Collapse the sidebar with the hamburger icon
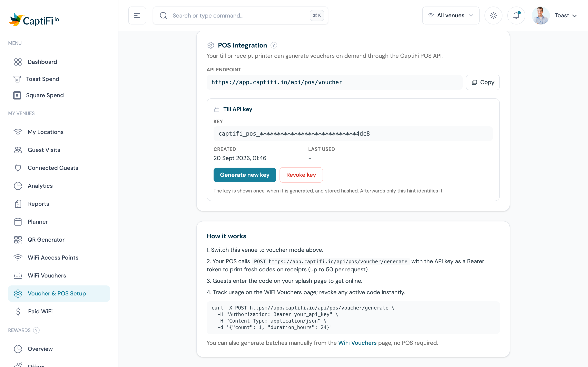 point(137,15)
